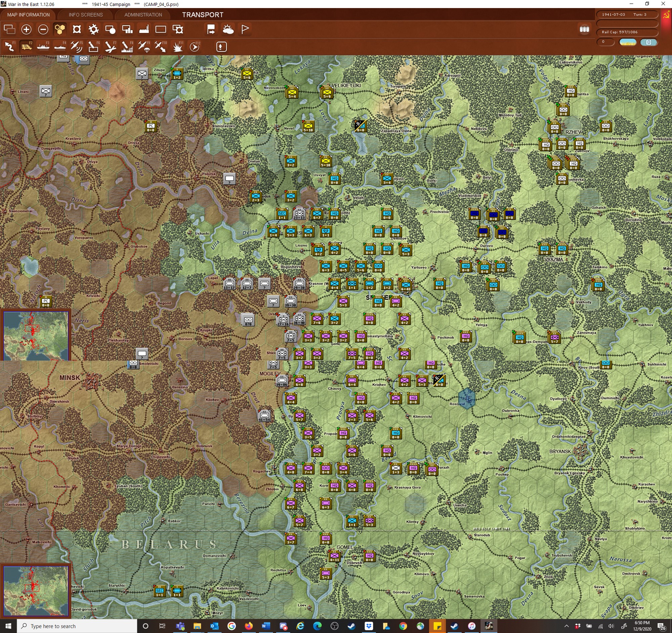Screen dimensions: 672x633
Task: Select the F7 bomb airfield mode
Action: [x=110, y=46]
